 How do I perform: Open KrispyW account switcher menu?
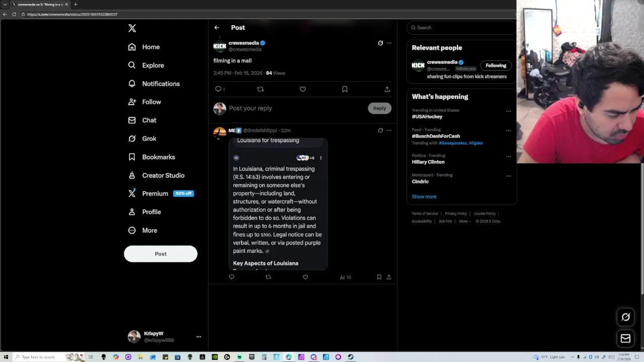165,337
